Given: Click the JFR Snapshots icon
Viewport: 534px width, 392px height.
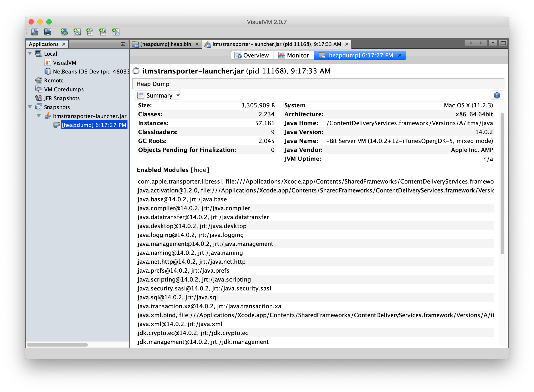Looking at the screenshot, I should click(x=39, y=98).
